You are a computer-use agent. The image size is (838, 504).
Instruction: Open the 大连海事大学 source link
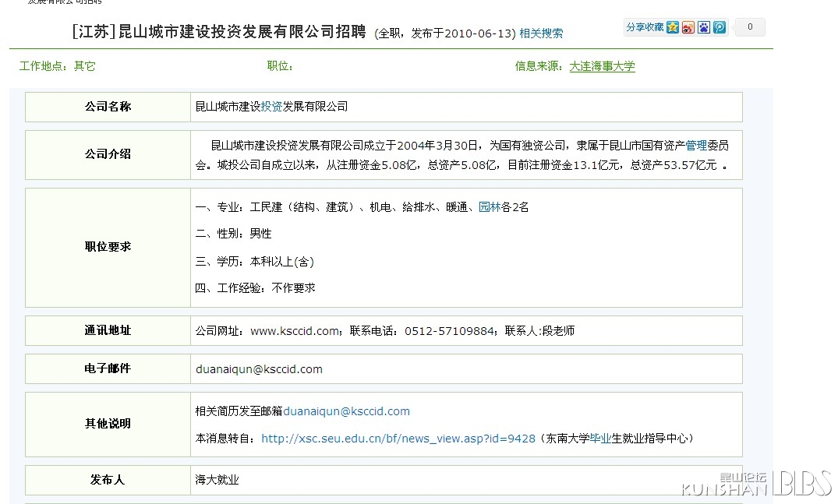[x=602, y=66]
